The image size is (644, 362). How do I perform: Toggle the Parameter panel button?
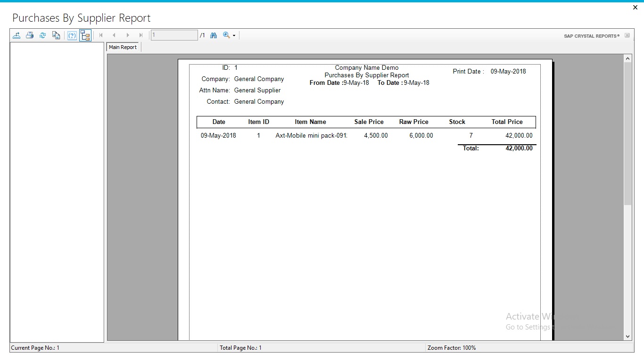pyautogui.click(x=72, y=35)
